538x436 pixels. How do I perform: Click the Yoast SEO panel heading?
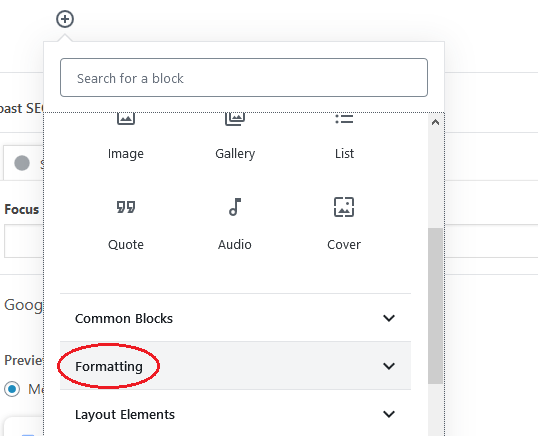pos(21,108)
